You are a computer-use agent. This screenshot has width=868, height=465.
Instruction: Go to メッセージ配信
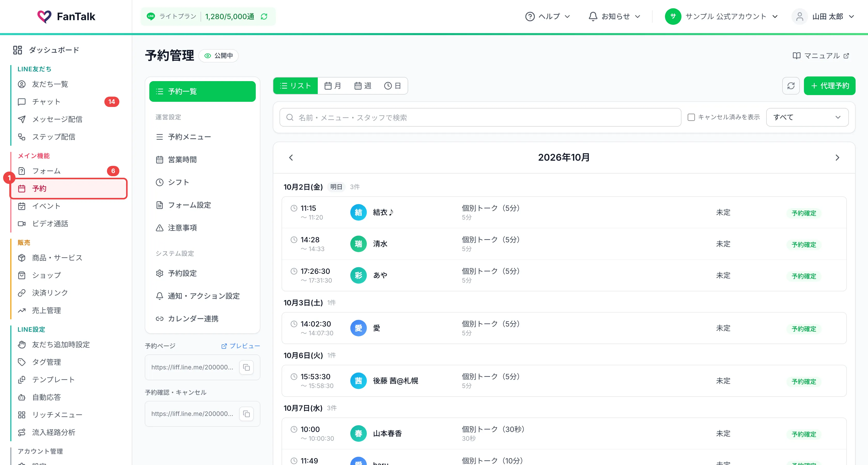tap(69, 119)
